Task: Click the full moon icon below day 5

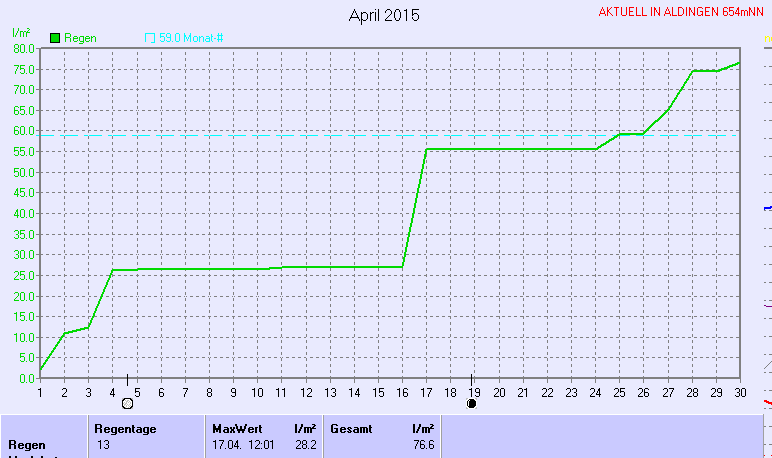Action: (x=127, y=404)
